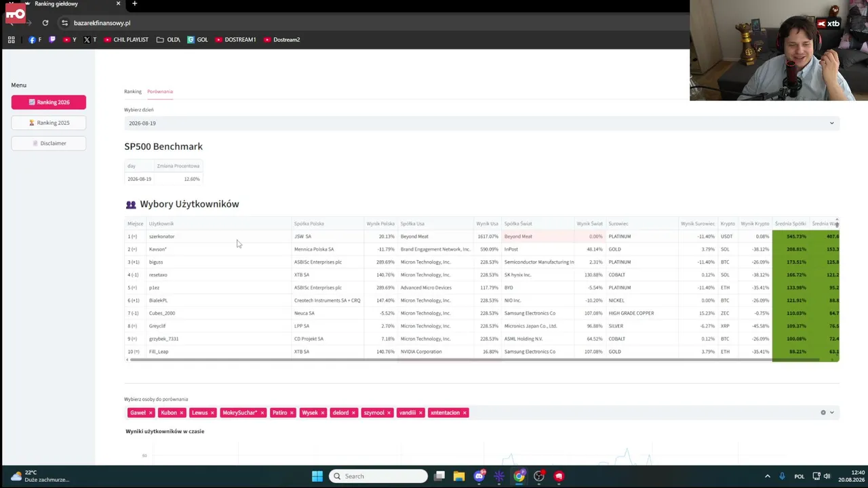The height and width of the screenshot is (488, 868).
Task: Open the Windows Start menu
Action: (317, 476)
